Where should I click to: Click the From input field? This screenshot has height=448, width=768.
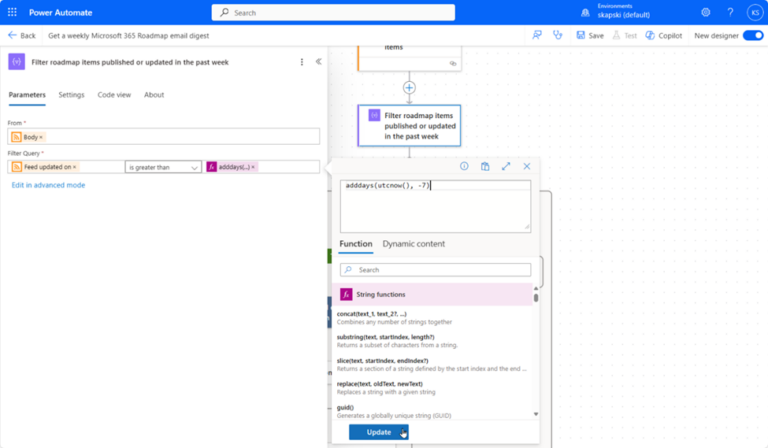(x=164, y=137)
